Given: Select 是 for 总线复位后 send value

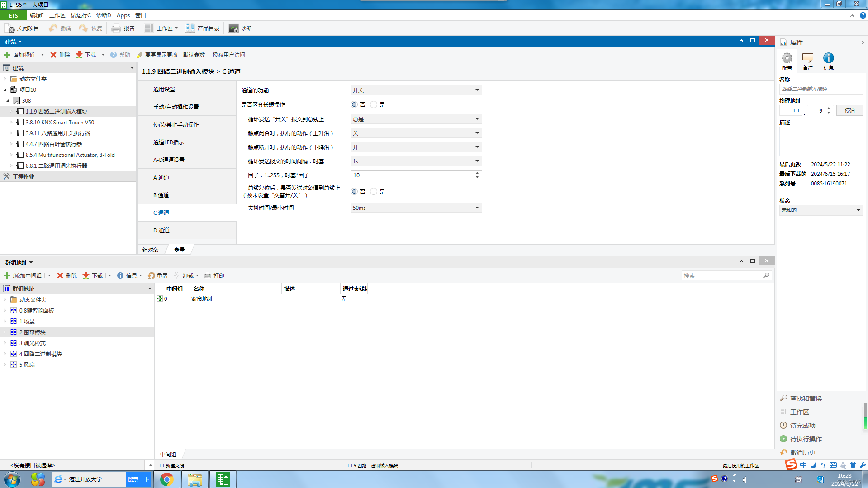Looking at the screenshot, I should pos(374,191).
